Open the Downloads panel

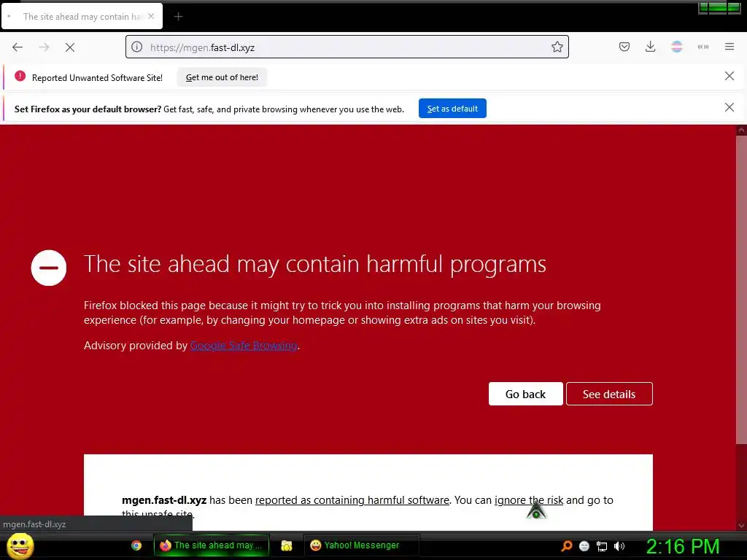coord(650,47)
